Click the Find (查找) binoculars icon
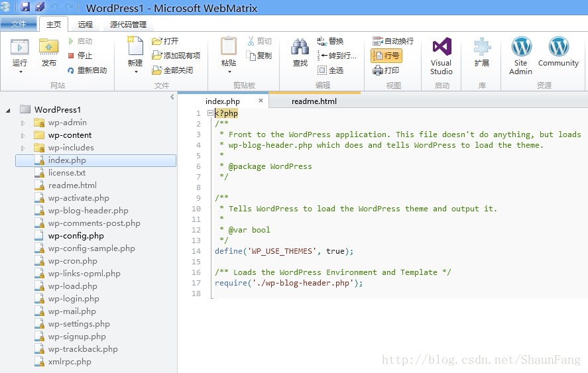The height and width of the screenshot is (373, 588). (300, 47)
